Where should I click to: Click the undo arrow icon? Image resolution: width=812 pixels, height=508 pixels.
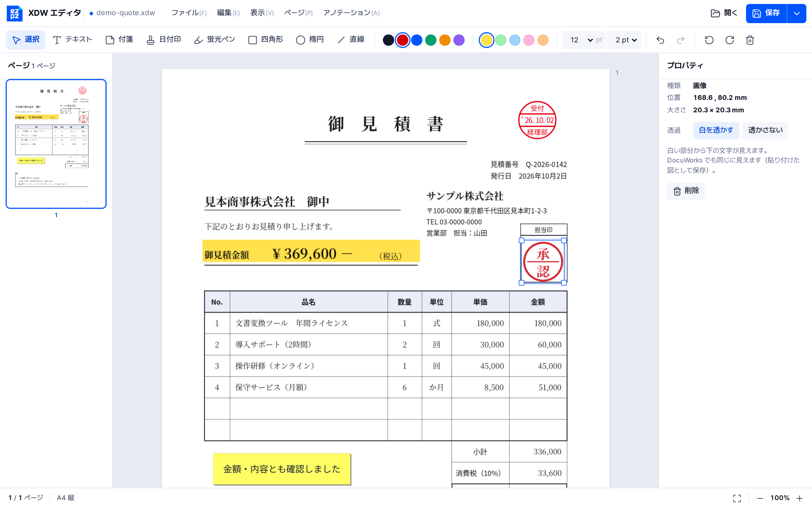[x=660, y=40]
